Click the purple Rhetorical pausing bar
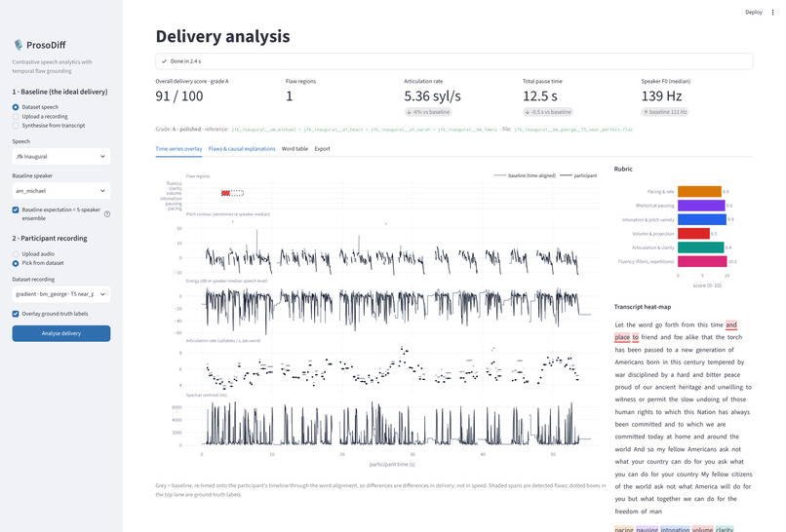Image resolution: width=786 pixels, height=532 pixels. pos(701,206)
